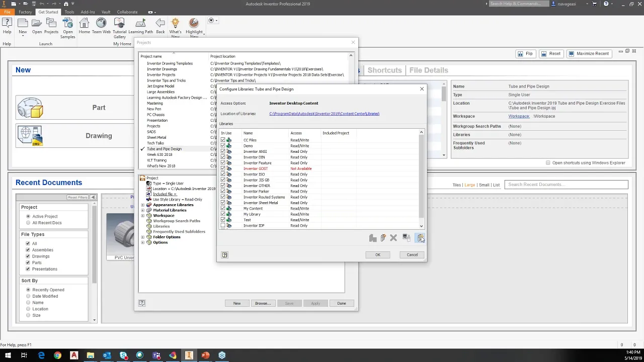Expand the Workspace tree node
This screenshot has width=644, height=362.
coord(143,216)
